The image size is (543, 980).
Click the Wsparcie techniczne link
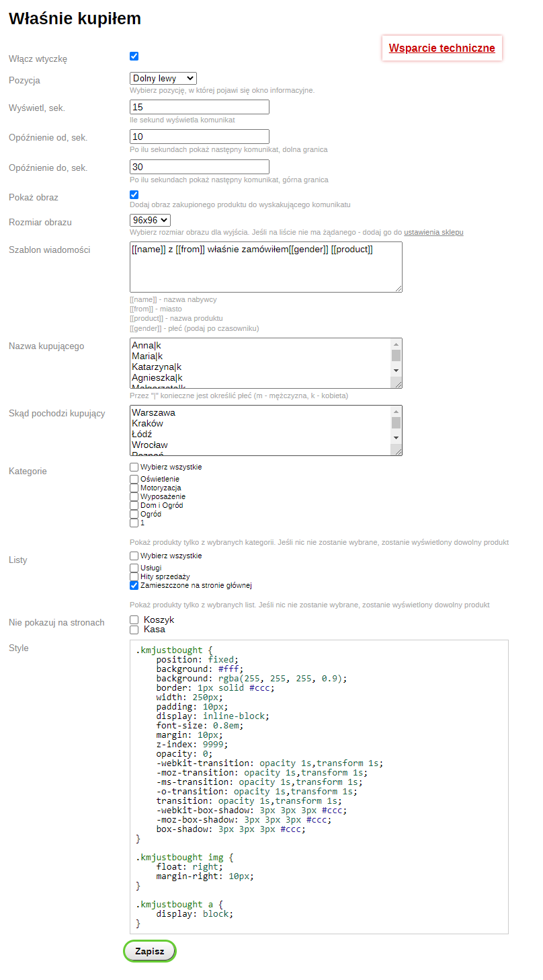[x=442, y=48]
